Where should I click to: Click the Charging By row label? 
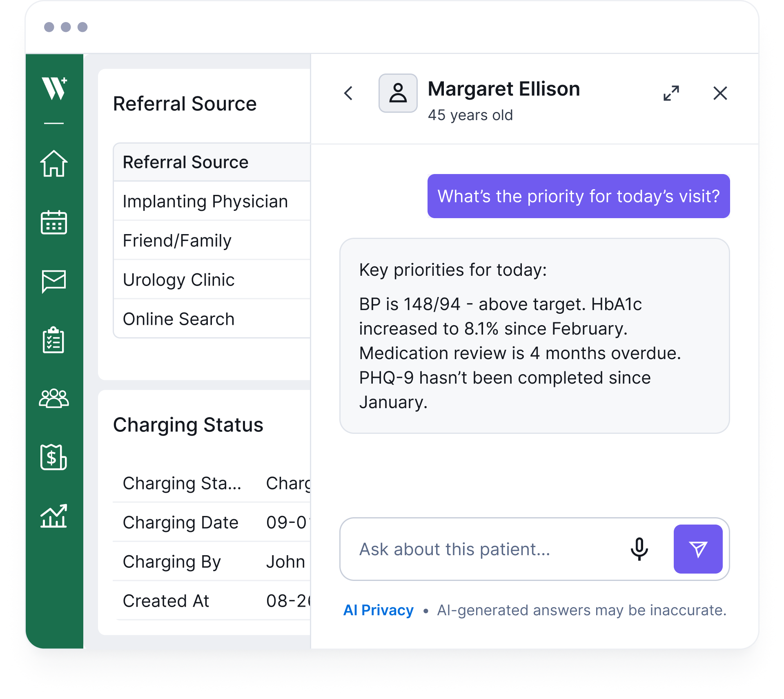coord(172,562)
